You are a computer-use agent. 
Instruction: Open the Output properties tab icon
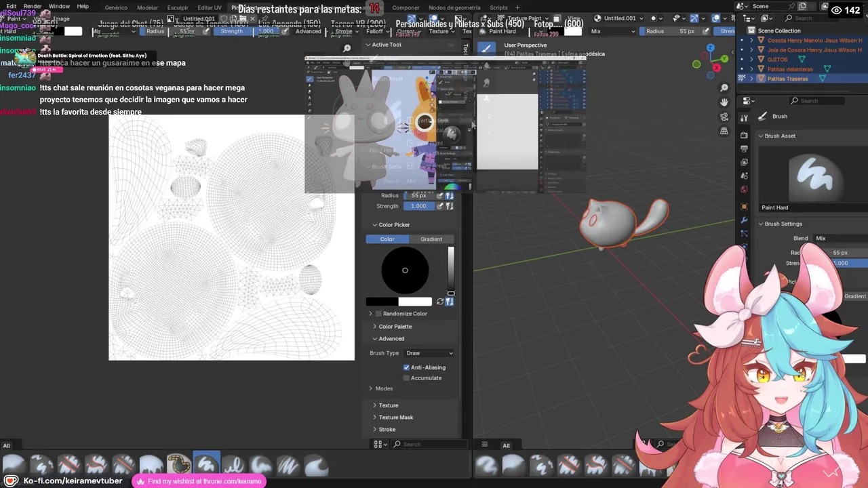[x=744, y=149]
